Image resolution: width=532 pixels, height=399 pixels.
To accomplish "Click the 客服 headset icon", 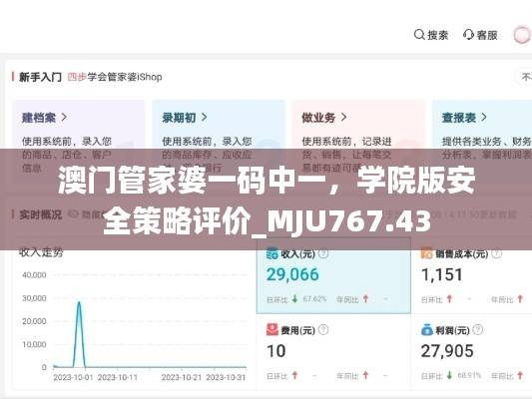I will (468, 35).
